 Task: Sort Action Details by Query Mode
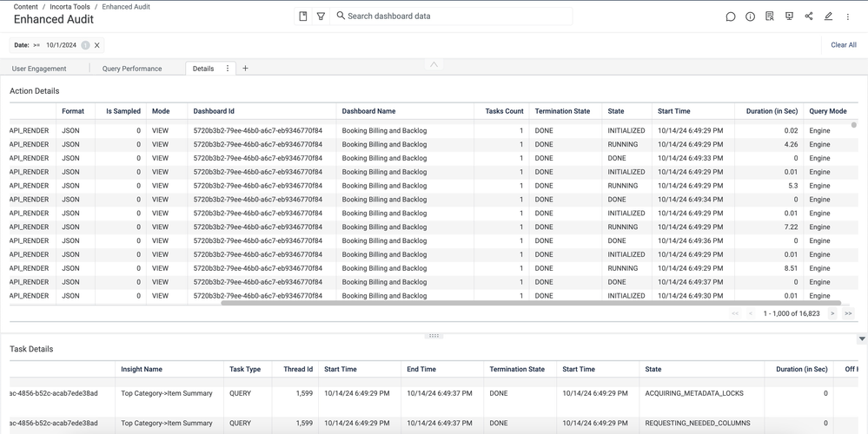coord(827,111)
